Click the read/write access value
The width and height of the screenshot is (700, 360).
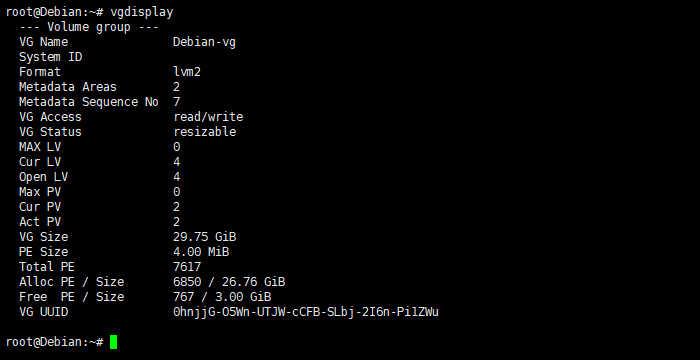click(x=208, y=117)
